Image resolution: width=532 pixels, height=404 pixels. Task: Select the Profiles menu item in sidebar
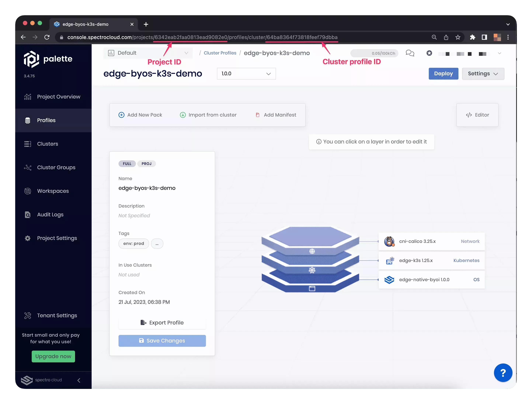click(x=46, y=120)
